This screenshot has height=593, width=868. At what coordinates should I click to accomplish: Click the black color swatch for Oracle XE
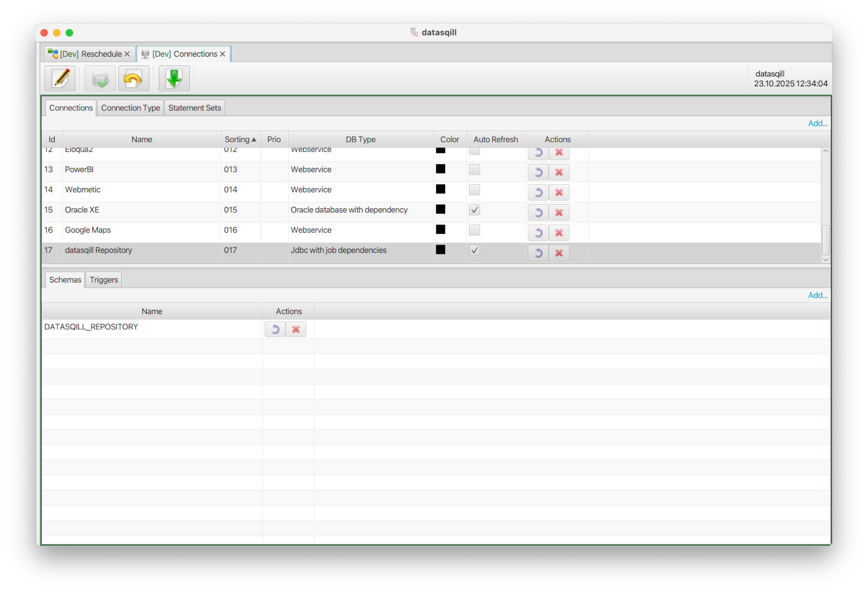[x=440, y=209]
